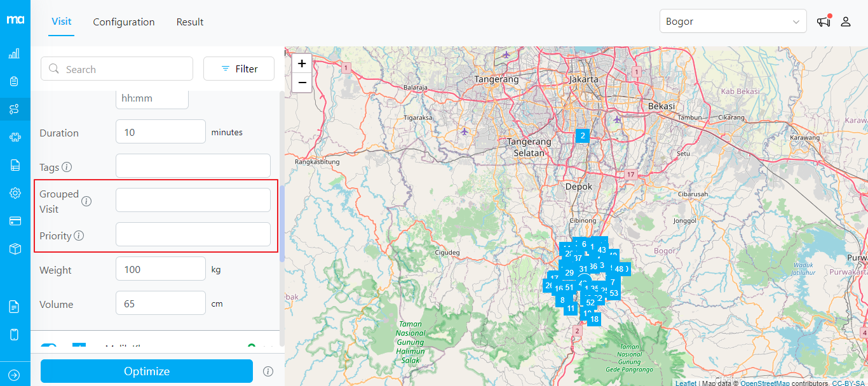Click the credit card billing icon
Screen dimensions: 868x386
15,221
